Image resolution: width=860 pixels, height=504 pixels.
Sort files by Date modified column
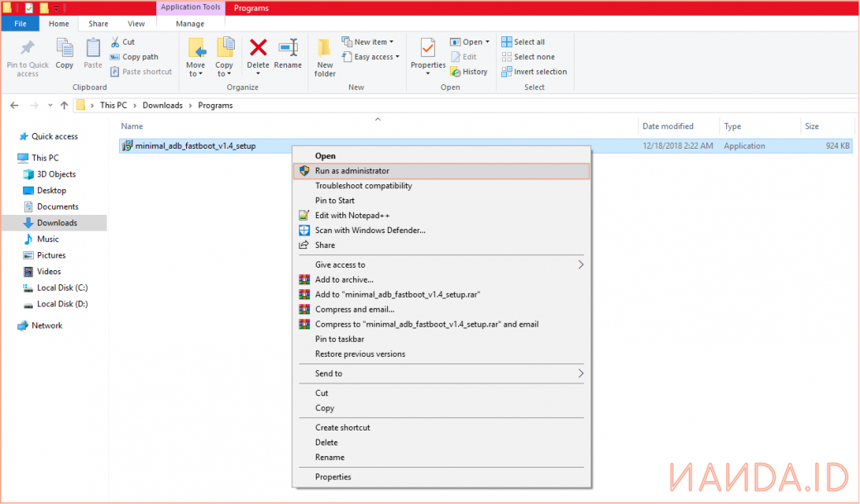point(668,126)
